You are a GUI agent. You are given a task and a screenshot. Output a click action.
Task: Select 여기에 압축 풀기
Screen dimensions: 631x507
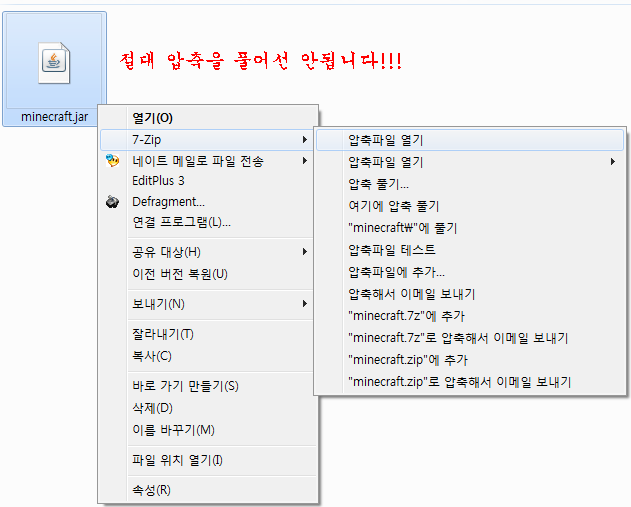[470, 206]
